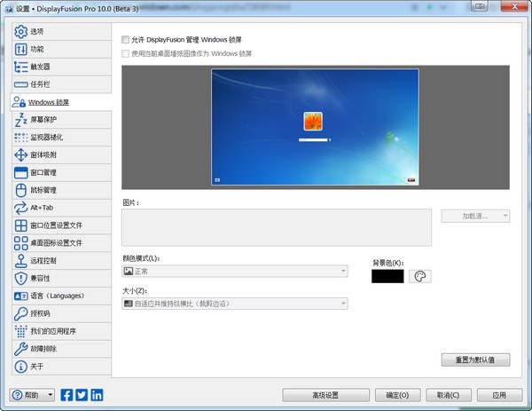
Task: Click the 语言 Languages icon
Action: tap(20, 296)
